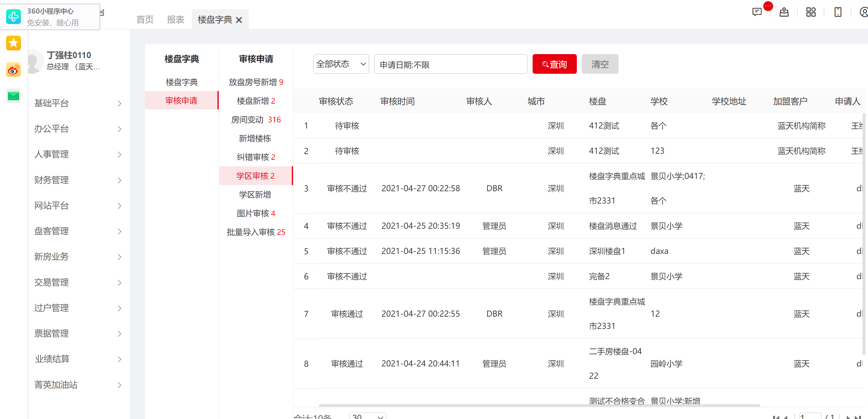Open the page size 30 dropdown
868x419 pixels.
tap(368, 416)
